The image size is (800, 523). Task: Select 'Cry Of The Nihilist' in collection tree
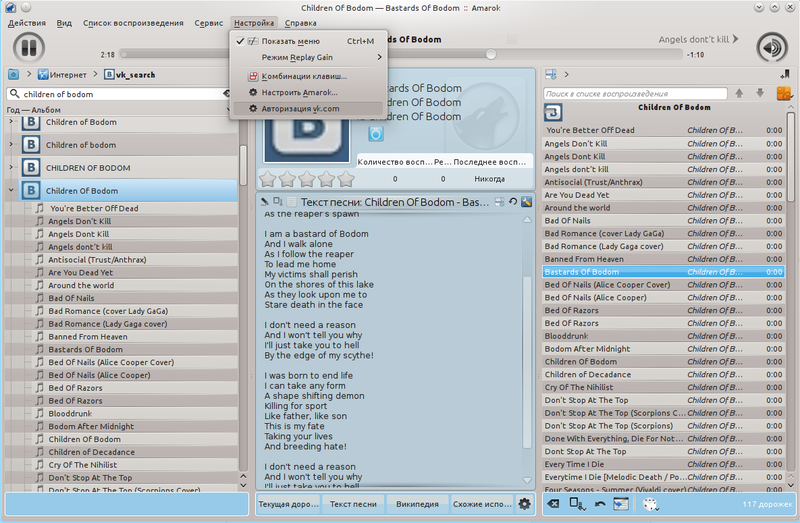coord(83,465)
